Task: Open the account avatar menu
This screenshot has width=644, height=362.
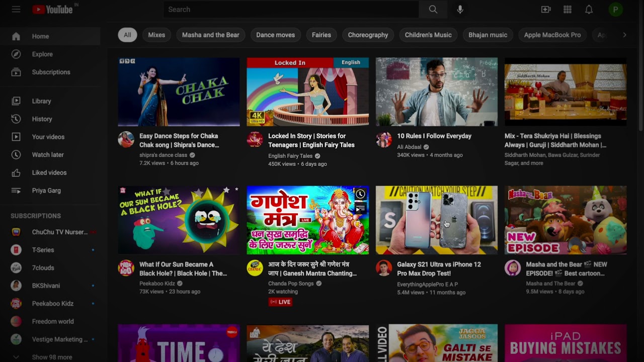Action: [x=615, y=10]
